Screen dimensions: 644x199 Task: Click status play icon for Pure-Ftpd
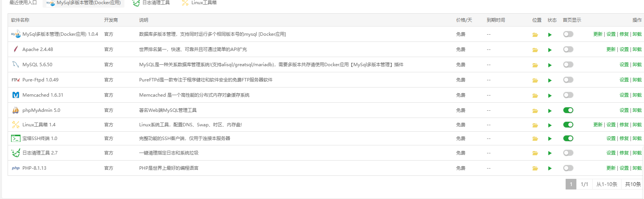tap(550, 80)
